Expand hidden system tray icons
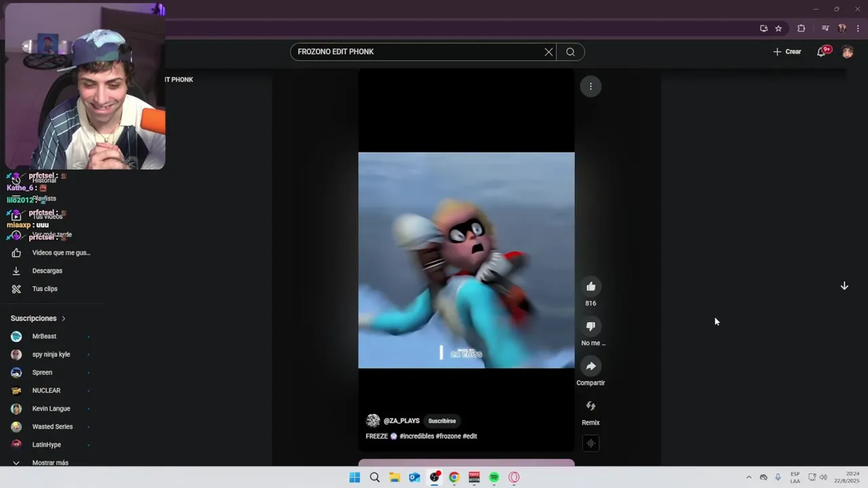This screenshot has width=868, height=488. pyautogui.click(x=749, y=477)
